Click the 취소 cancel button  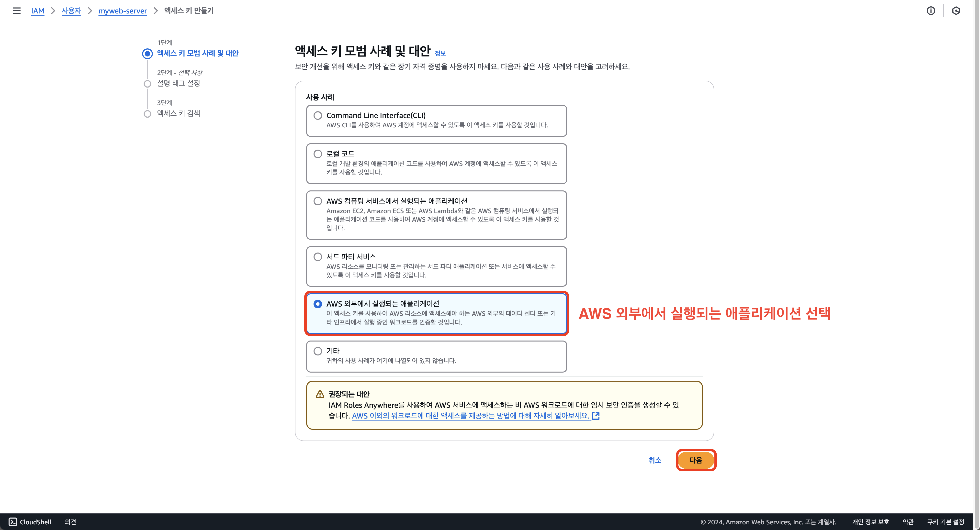[x=655, y=460]
